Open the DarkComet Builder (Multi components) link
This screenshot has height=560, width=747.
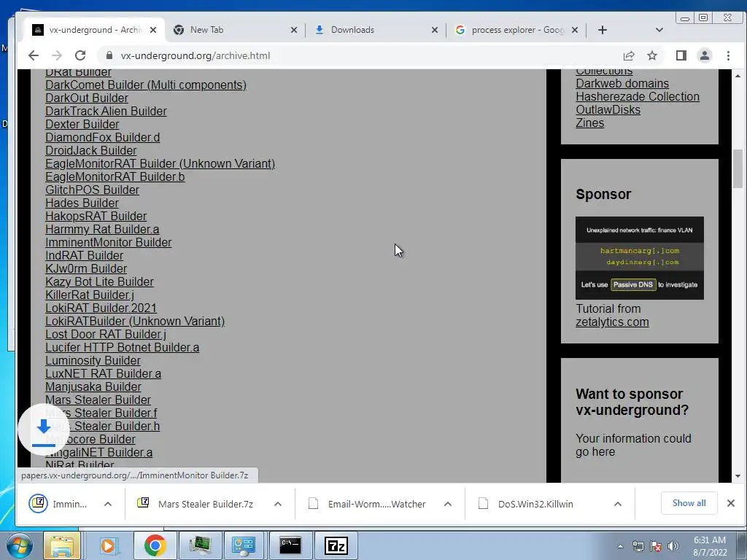click(146, 85)
